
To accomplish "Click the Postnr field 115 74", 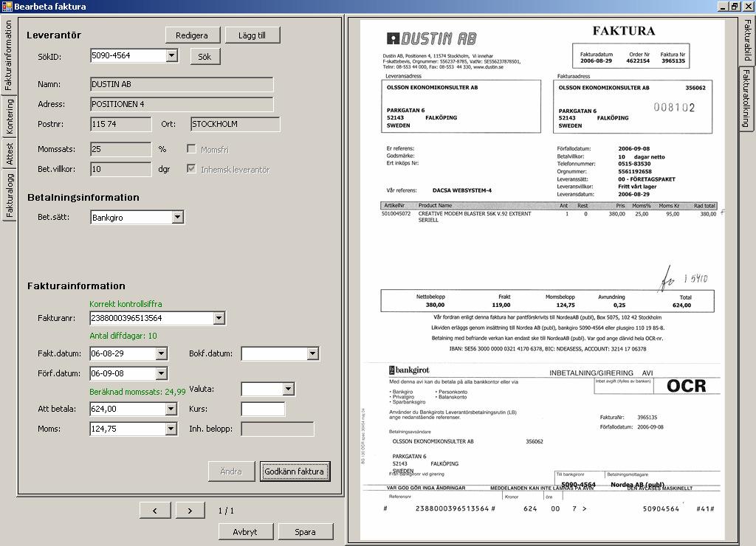I will click(x=120, y=124).
